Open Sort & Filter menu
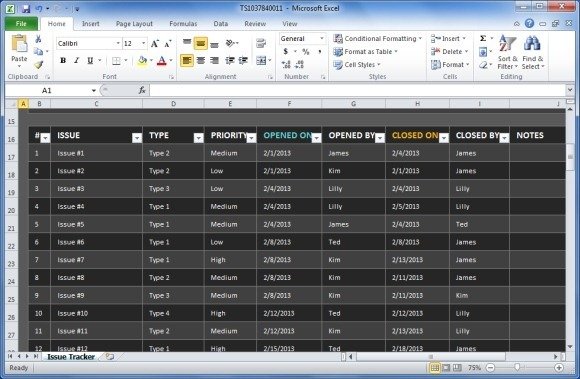Image resolution: width=580 pixels, height=379 pixels. tap(507, 52)
